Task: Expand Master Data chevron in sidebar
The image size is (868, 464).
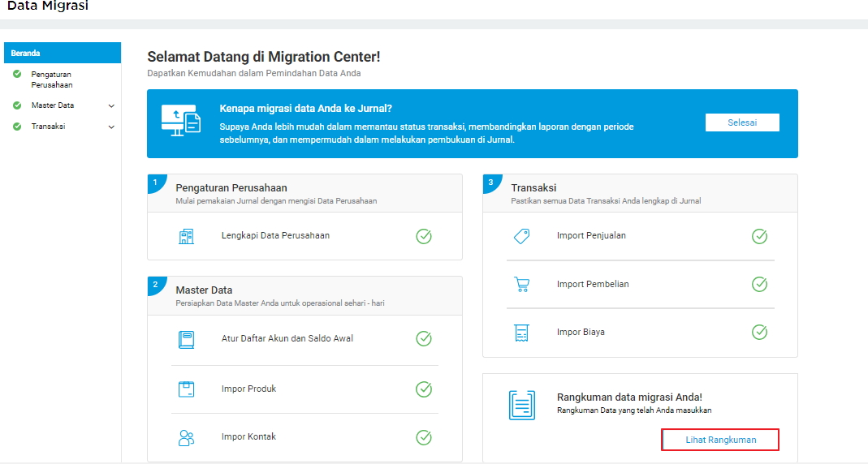Action: (x=111, y=105)
